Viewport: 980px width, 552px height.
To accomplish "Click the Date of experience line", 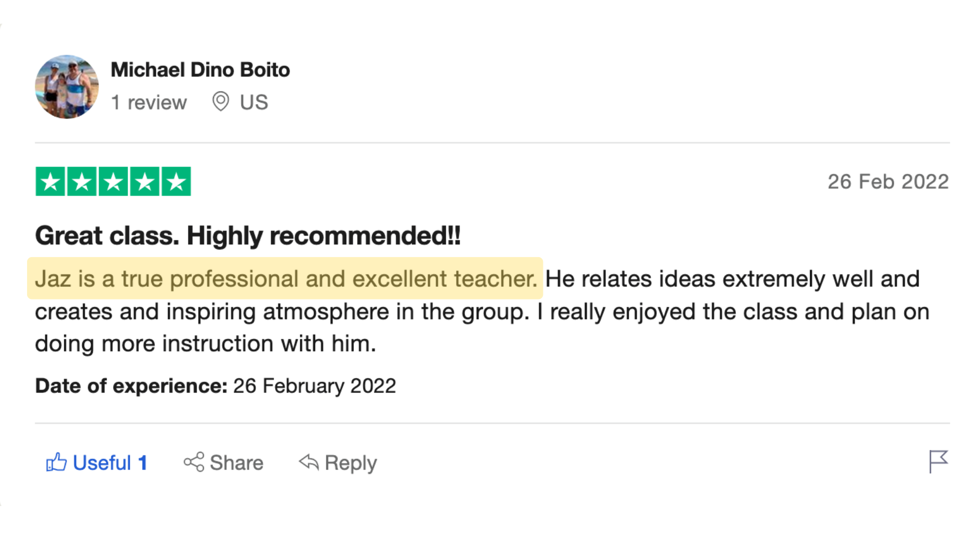I will pyautogui.click(x=215, y=386).
